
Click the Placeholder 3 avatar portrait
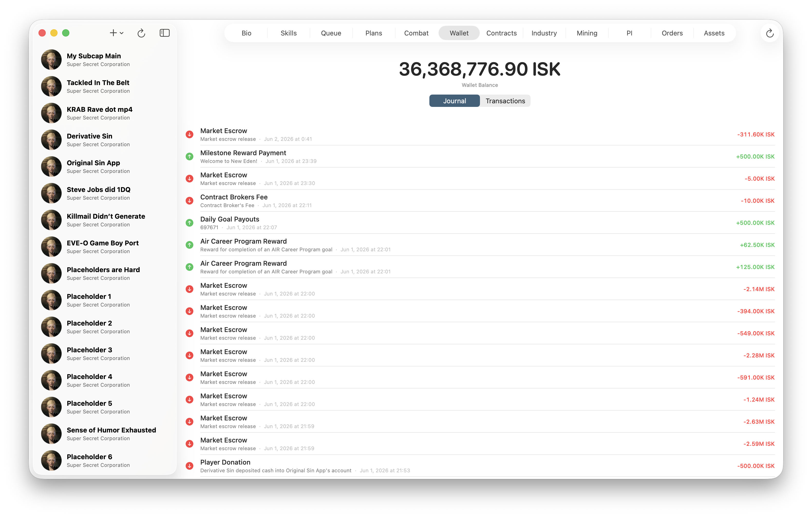(x=51, y=354)
